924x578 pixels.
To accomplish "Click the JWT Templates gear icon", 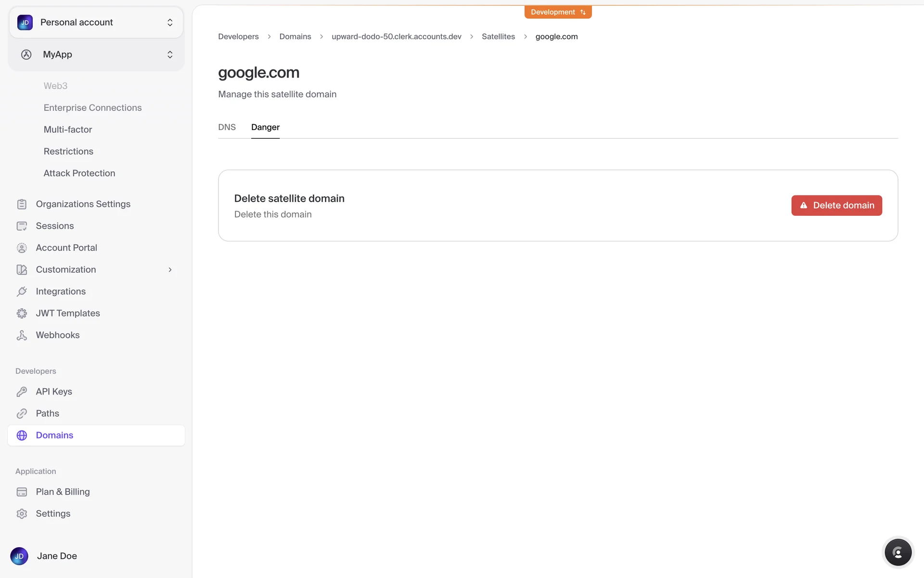I will point(22,314).
